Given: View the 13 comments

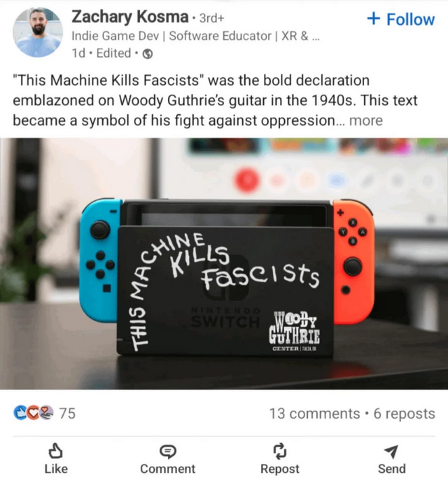Looking at the screenshot, I should pos(315,413).
